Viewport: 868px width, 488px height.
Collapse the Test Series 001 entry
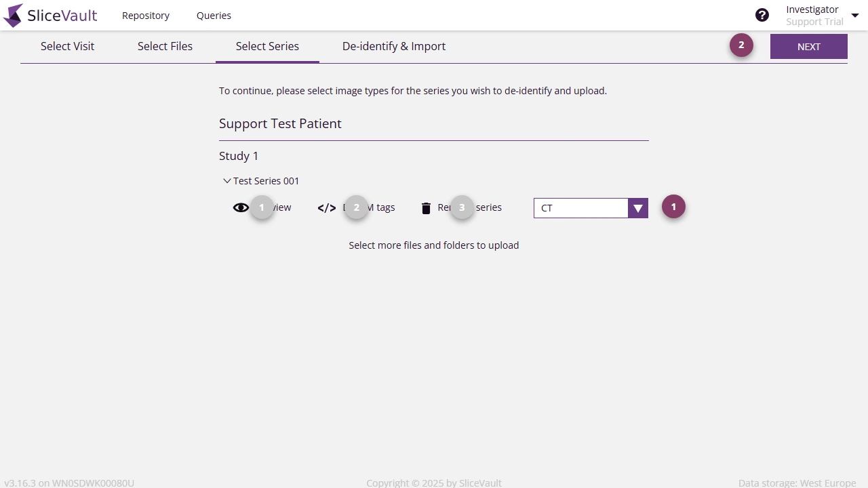coord(227,180)
